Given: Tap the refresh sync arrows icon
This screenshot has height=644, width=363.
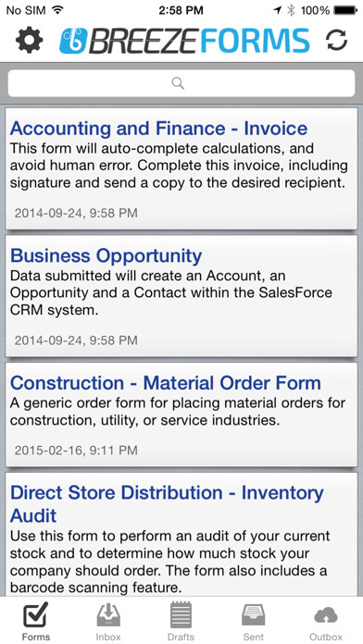Looking at the screenshot, I should click(x=337, y=41).
